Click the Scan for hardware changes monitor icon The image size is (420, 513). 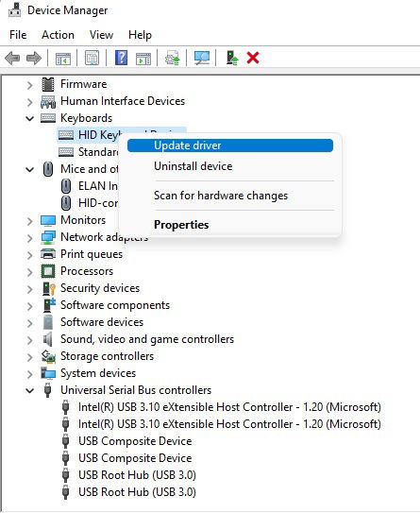coord(202,59)
